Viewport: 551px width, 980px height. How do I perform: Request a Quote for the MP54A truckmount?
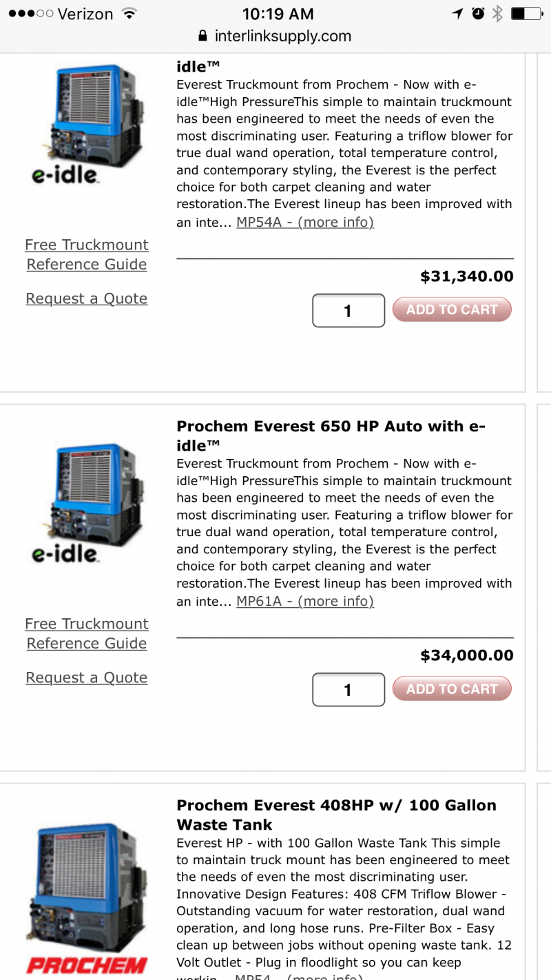[87, 298]
